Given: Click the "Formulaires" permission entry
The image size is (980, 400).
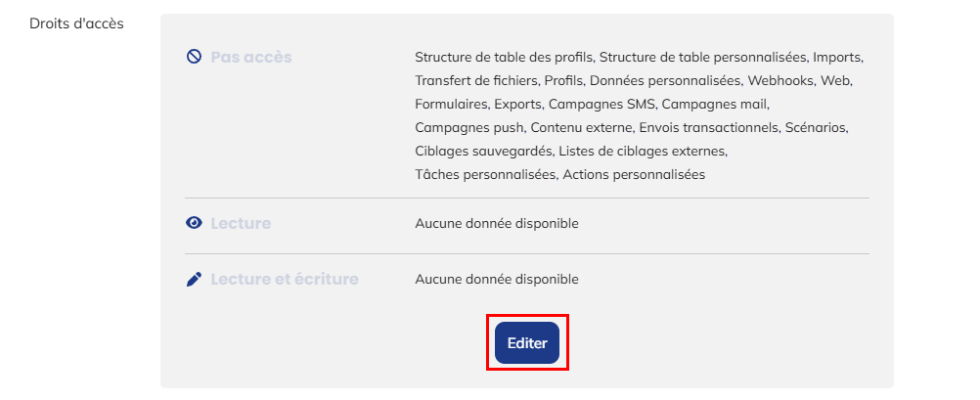Looking at the screenshot, I should (x=451, y=104).
